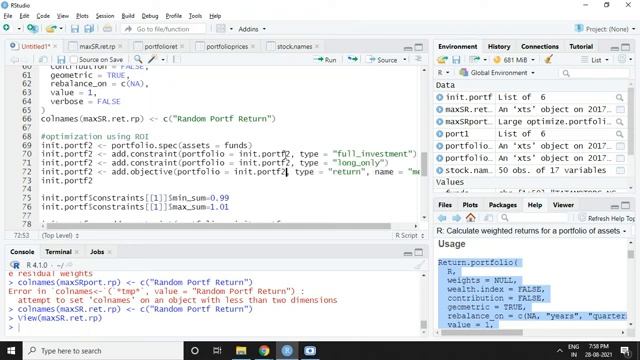Image resolution: width=640 pixels, height=360 pixels.
Task: Load workspace icon in Environment pane
Action: (442, 60)
